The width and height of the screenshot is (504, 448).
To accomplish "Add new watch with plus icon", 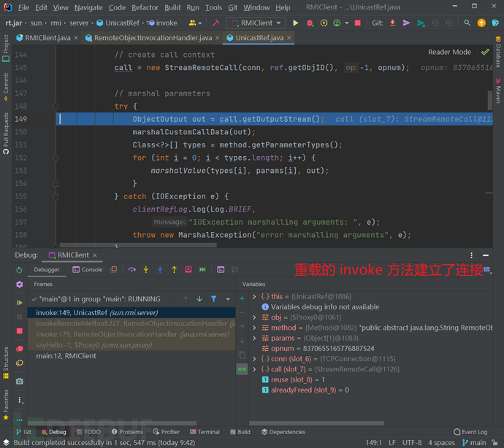I will pyautogui.click(x=242, y=298).
